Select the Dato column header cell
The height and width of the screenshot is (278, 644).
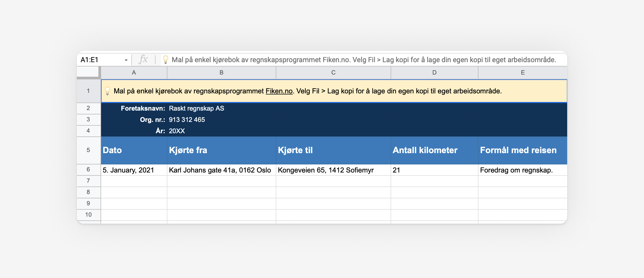(x=134, y=150)
